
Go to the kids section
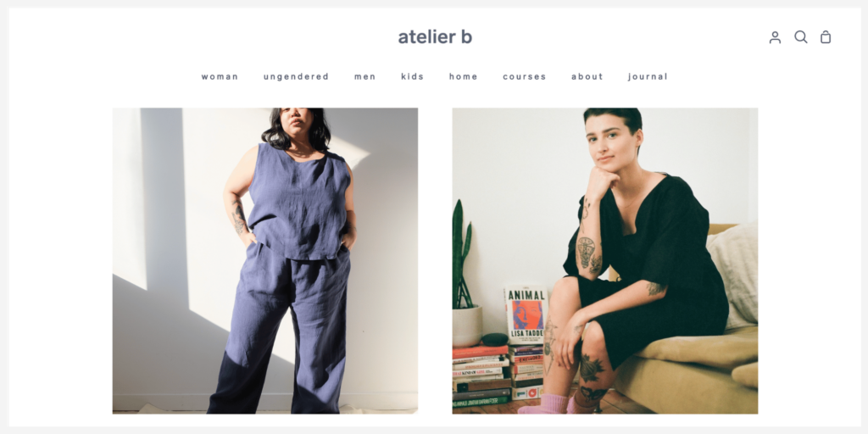pos(413,76)
